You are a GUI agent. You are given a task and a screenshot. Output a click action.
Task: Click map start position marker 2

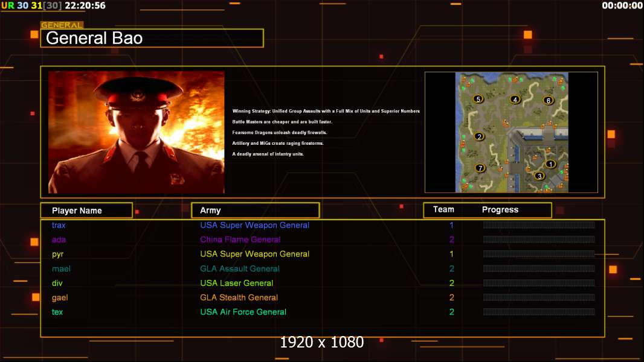[x=479, y=136]
